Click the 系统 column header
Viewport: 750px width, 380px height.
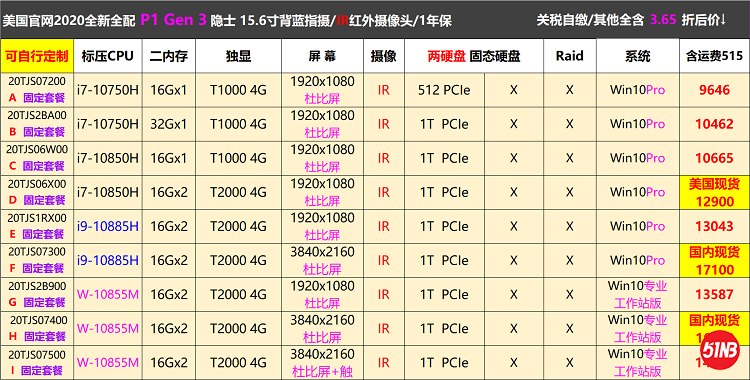[638, 56]
